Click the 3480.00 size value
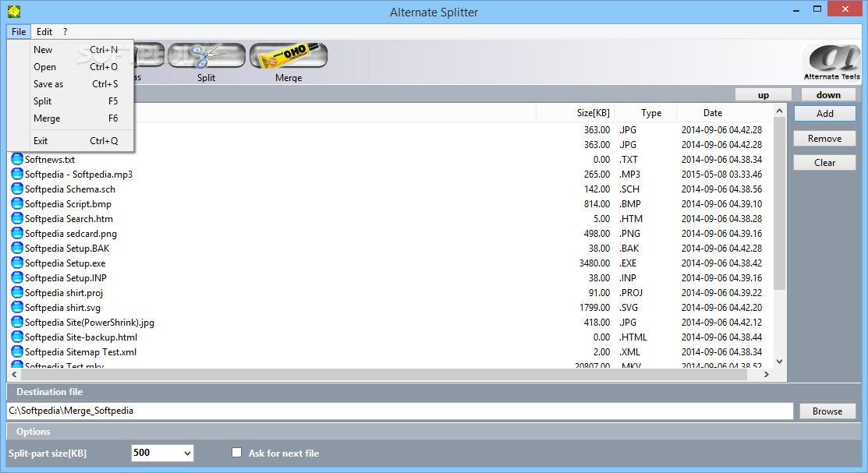Image resolution: width=868 pixels, height=473 pixels. [594, 263]
